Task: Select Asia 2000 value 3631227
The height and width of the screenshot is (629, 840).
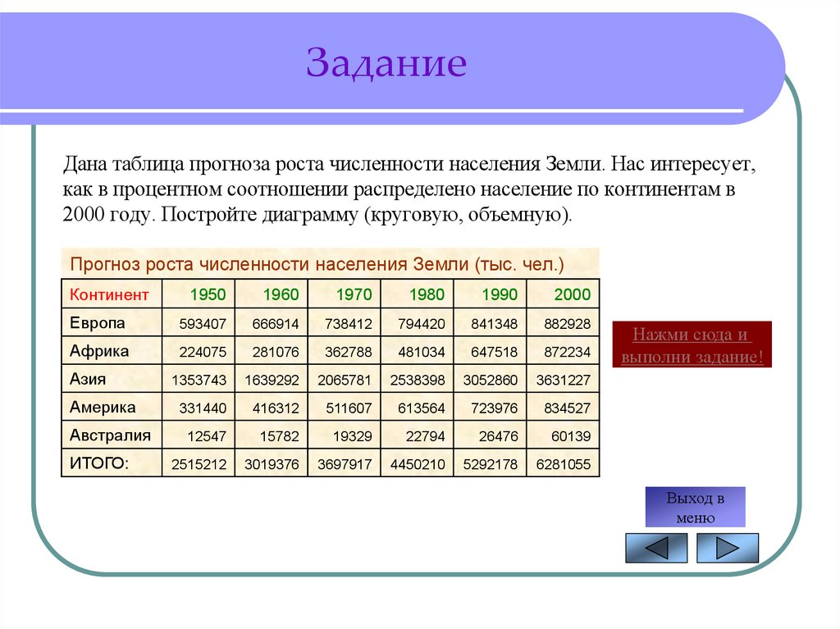Action: tap(563, 380)
